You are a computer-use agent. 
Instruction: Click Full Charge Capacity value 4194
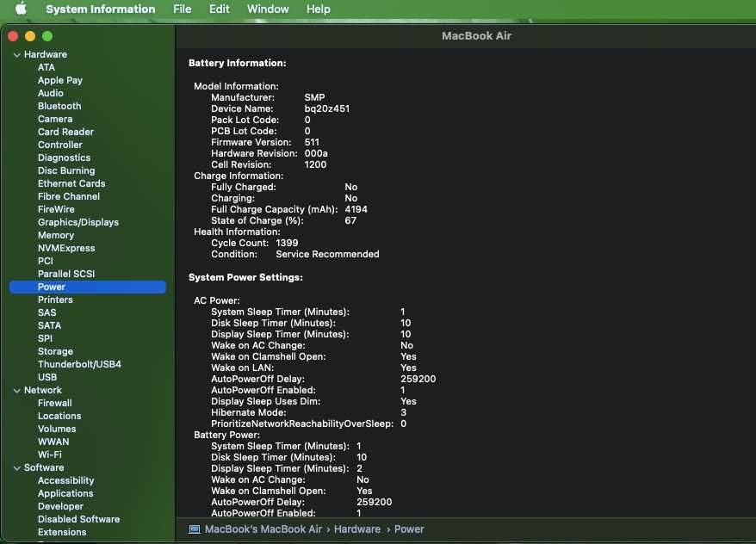tap(356, 210)
